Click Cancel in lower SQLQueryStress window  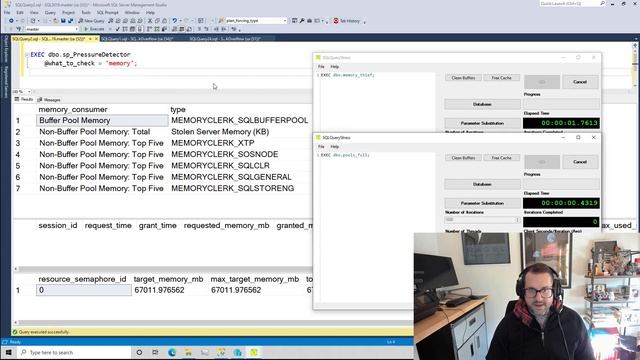tap(580, 162)
